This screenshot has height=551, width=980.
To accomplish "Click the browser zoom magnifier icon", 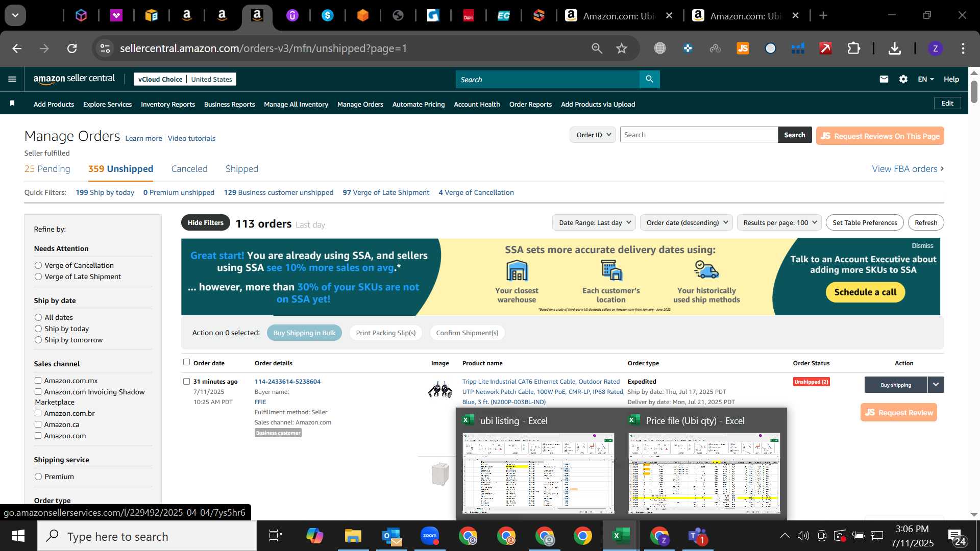I will (597, 48).
